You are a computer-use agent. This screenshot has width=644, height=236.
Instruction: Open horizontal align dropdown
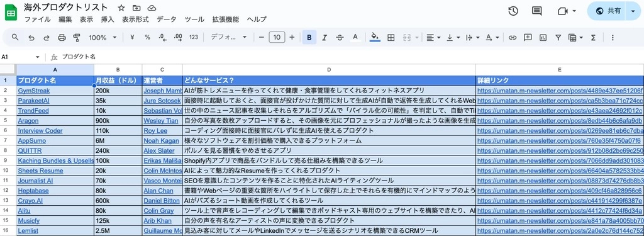pos(433,37)
